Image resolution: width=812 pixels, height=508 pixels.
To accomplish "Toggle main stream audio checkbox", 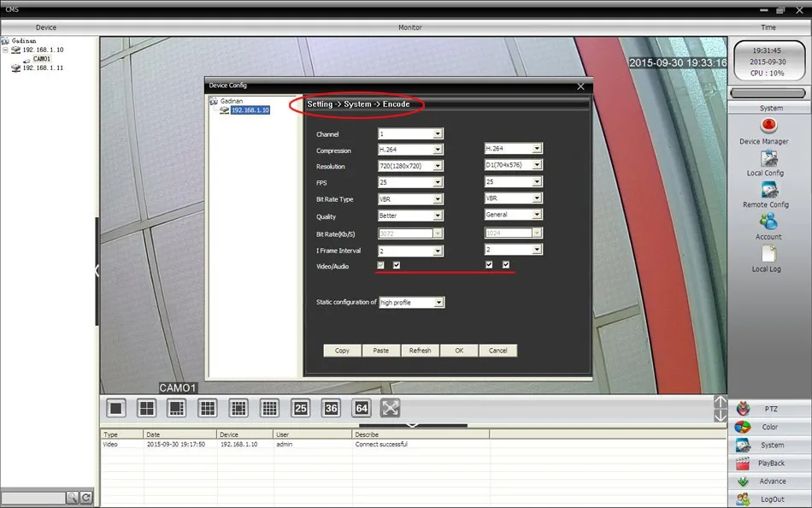I will click(x=397, y=265).
